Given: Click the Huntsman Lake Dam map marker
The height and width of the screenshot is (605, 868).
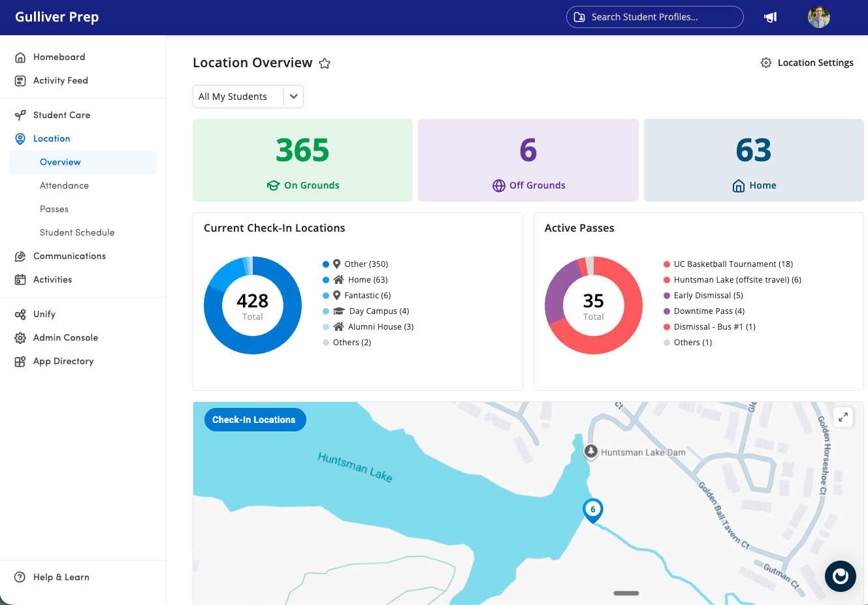Looking at the screenshot, I should [x=590, y=452].
